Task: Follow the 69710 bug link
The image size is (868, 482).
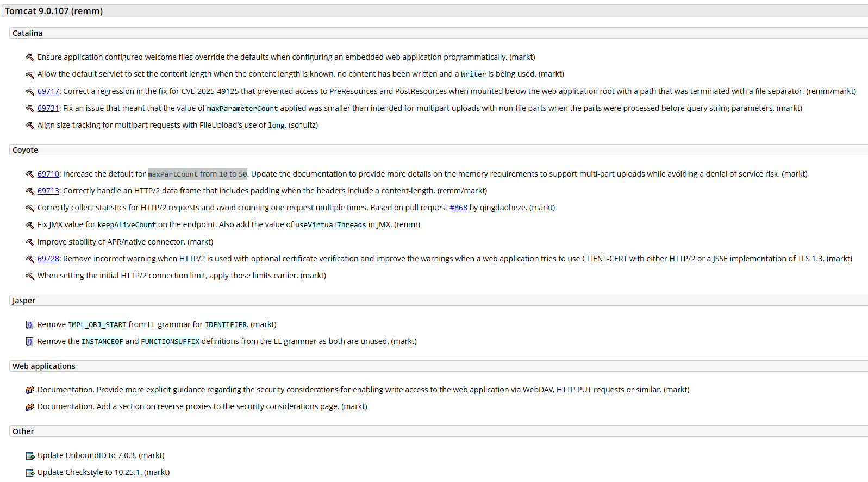Action: pos(48,174)
